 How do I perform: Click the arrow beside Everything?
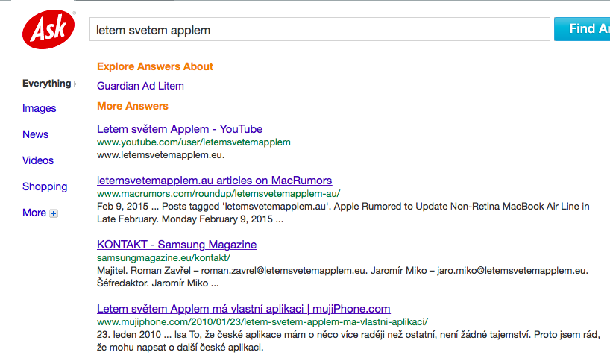75,84
